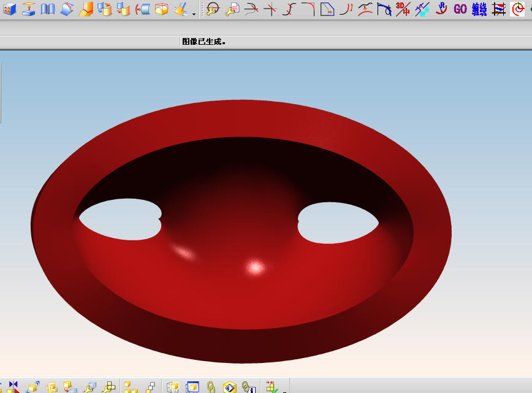Image resolution: width=532 pixels, height=393 pixels.
Task: Select the offset surface icon with red bracket
Action: (x=142, y=9)
